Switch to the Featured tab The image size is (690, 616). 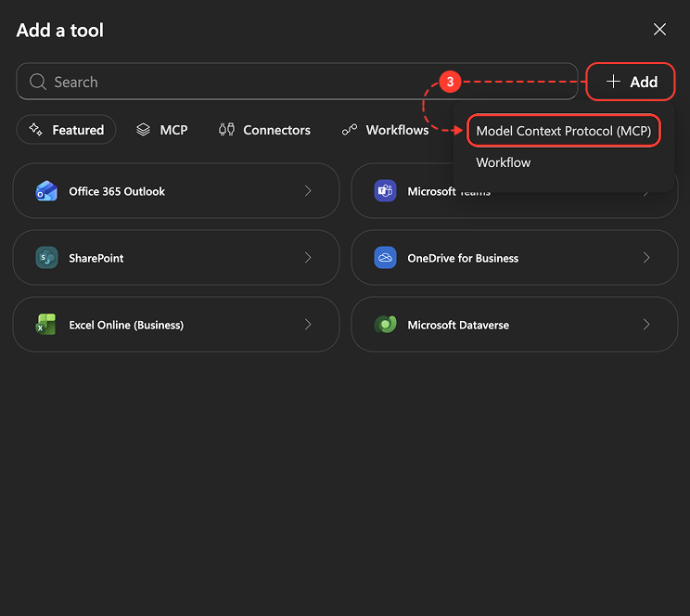(67, 130)
